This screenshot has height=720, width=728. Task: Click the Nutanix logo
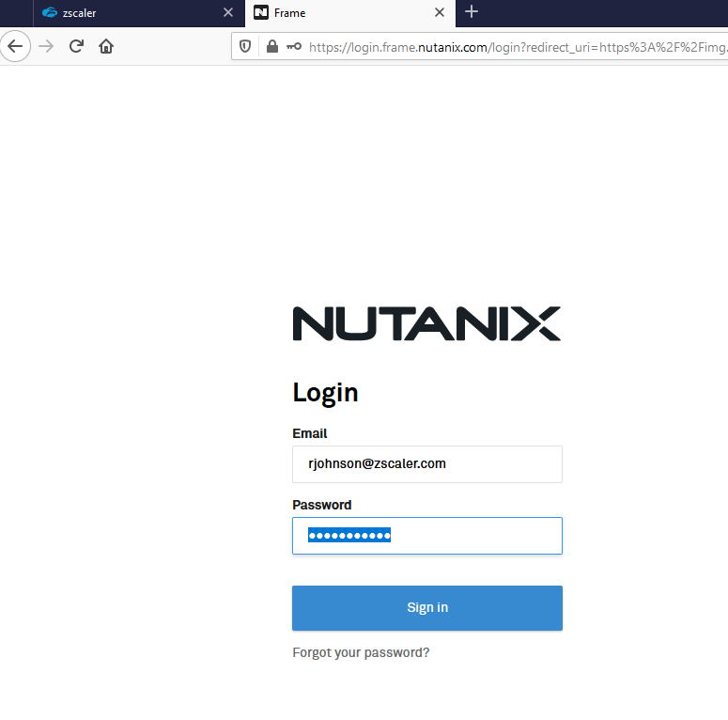[x=426, y=323]
